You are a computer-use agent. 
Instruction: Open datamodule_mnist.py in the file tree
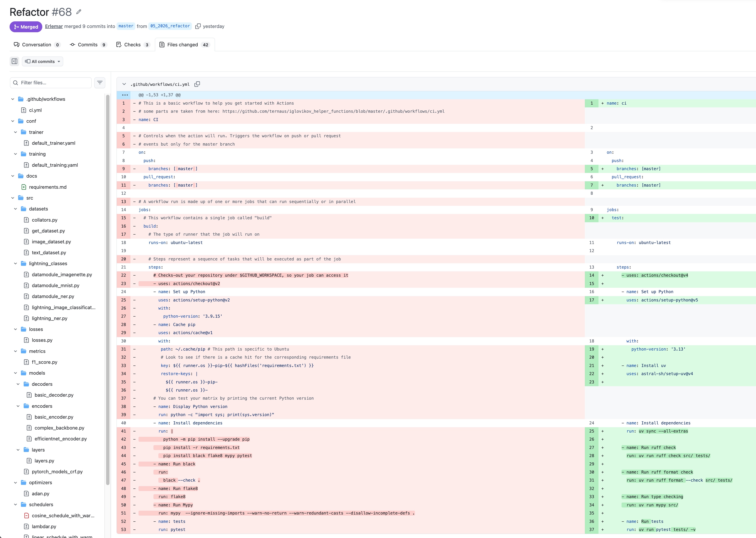click(56, 286)
